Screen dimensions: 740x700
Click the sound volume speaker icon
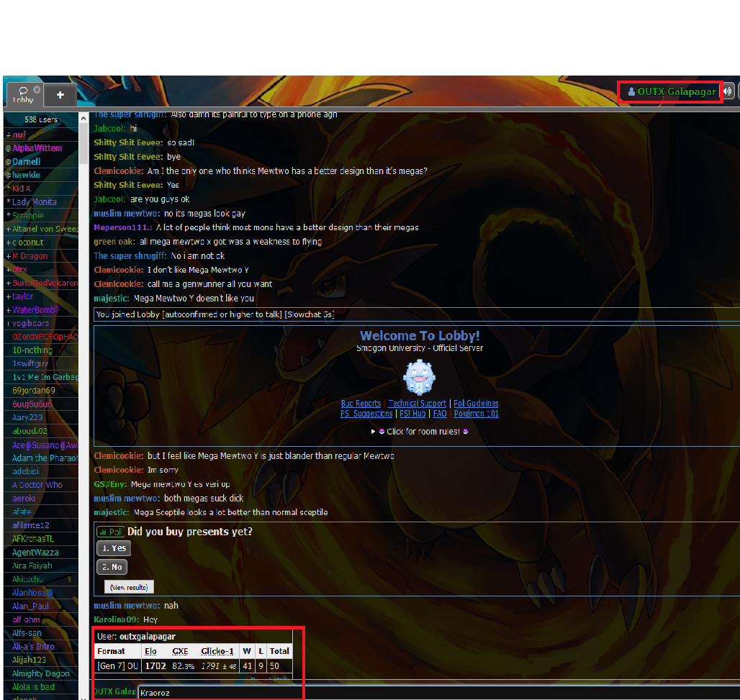[728, 91]
